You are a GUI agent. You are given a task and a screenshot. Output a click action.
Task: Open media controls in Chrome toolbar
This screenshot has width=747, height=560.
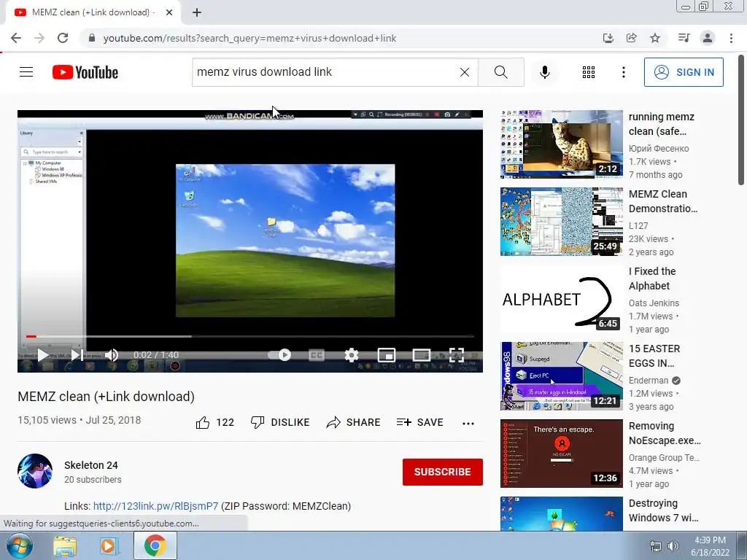(x=684, y=38)
